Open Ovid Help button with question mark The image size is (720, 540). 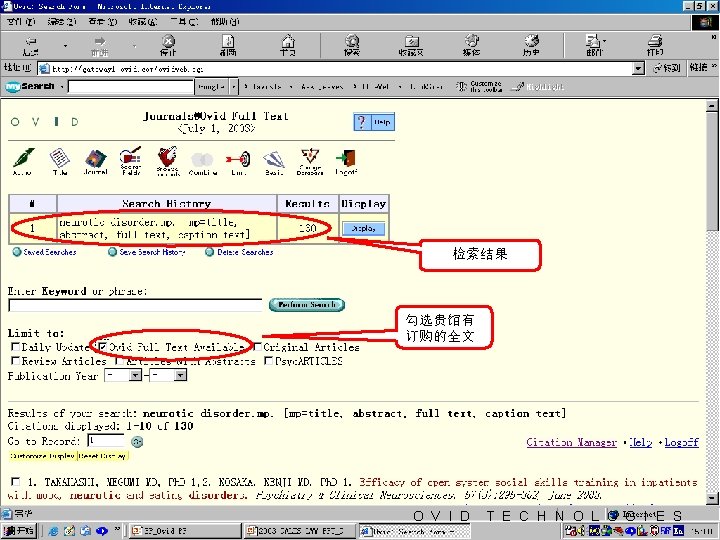coord(374,122)
